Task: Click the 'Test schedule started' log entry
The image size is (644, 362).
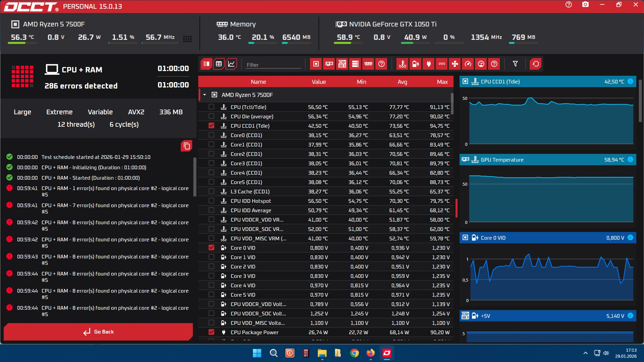Action: 96,157
